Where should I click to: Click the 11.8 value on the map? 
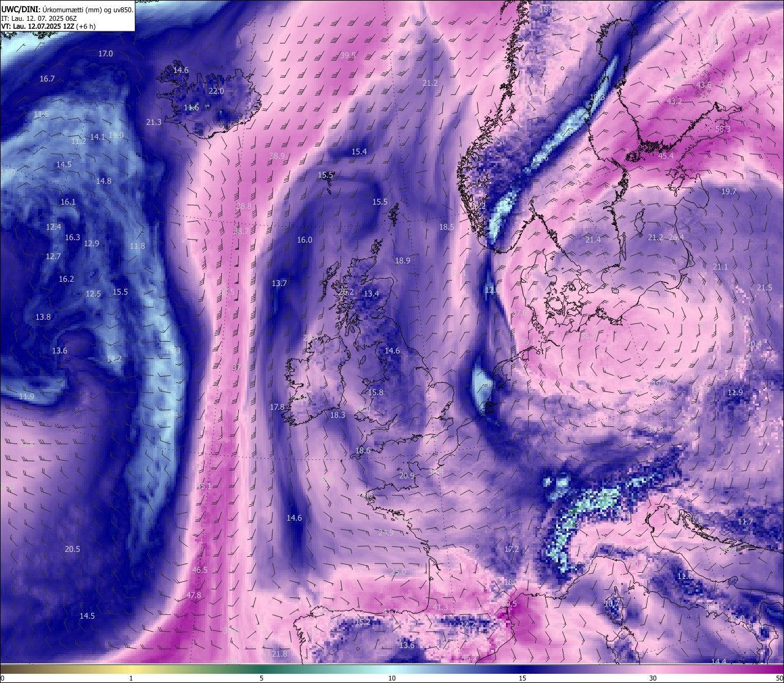click(137, 246)
